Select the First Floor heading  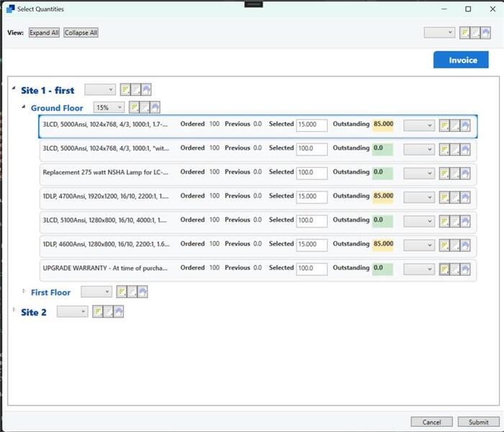click(x=50, y=292)
